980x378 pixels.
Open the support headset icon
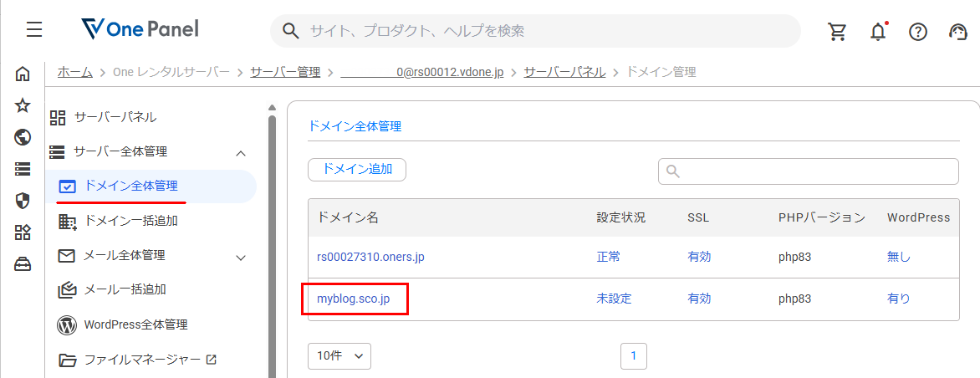957,31
